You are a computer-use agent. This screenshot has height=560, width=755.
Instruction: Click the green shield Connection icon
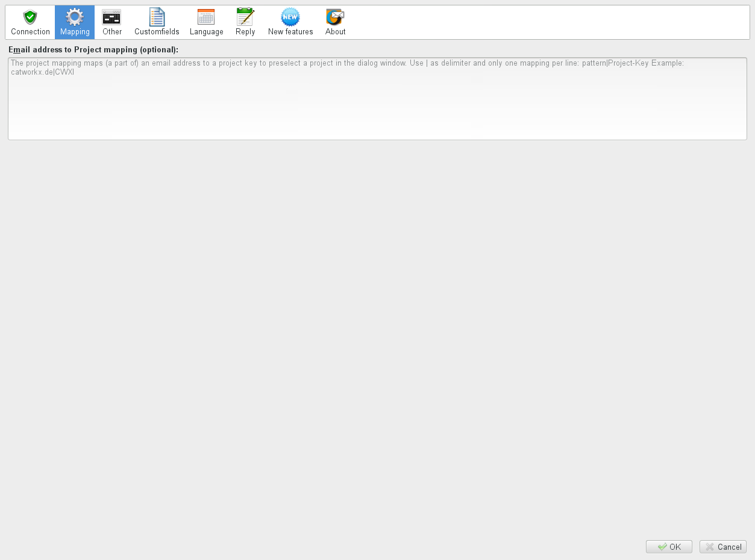(x=30, y=17)
